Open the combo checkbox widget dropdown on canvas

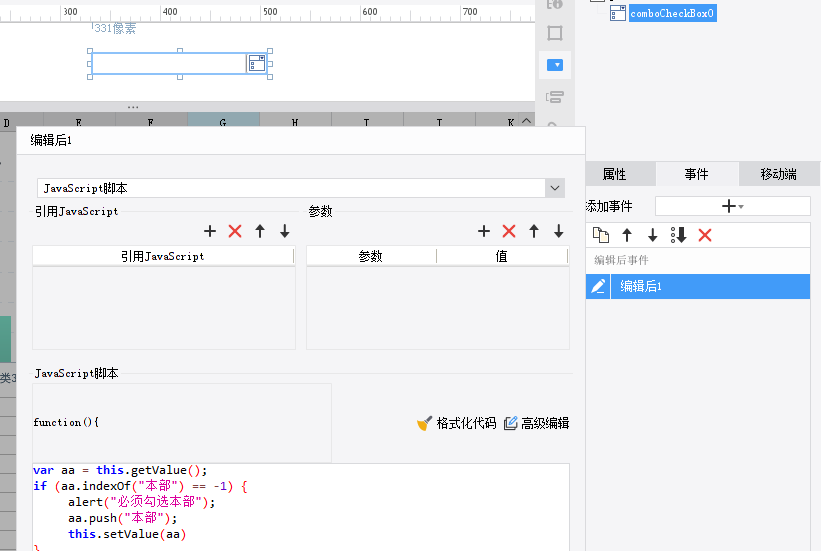pos(256,64)
